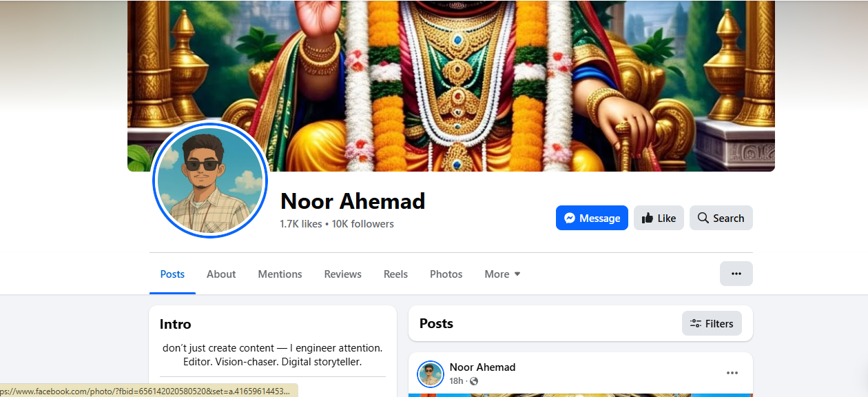Image resolution: width=868 pixels, height=397 pixels.
Task: Go to the Reviews tab
Action: coord(342,274)
